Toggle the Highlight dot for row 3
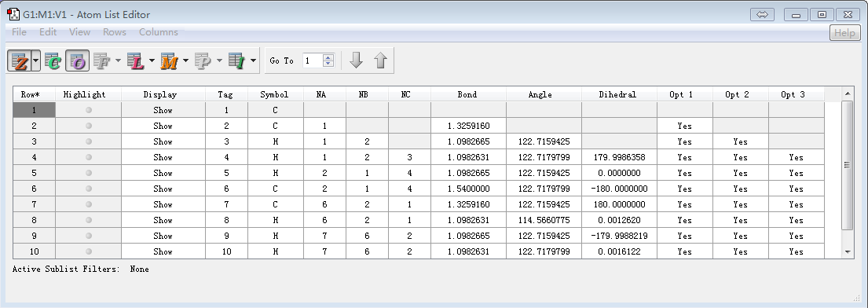This screenshot has width=868, height=308. pos(89,141)
